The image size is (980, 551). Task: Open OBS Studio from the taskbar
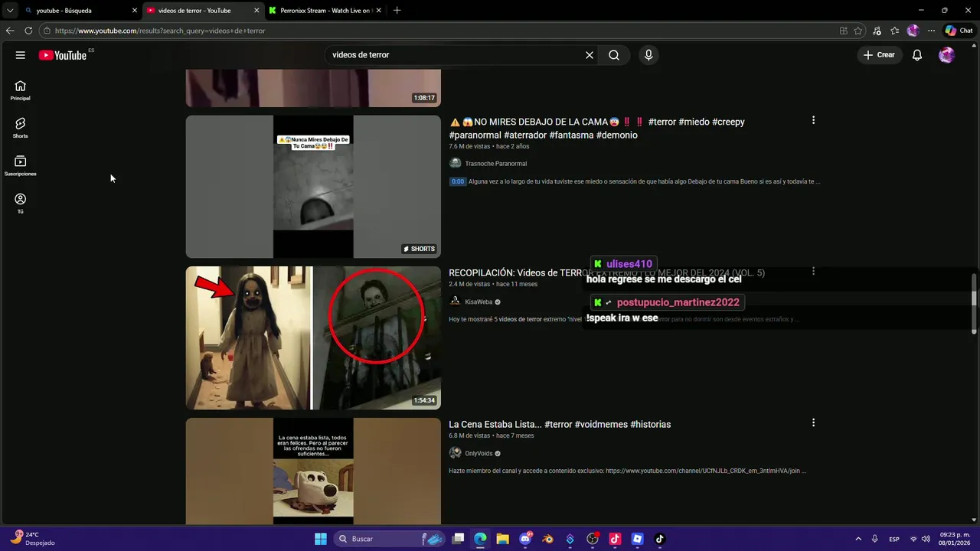(593, 539)
